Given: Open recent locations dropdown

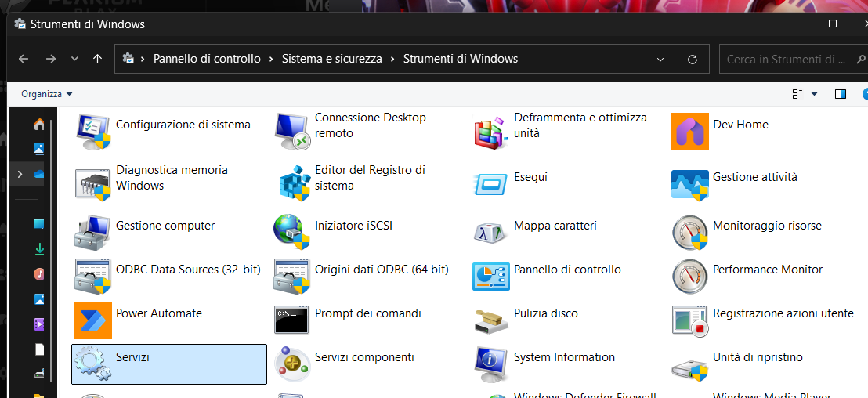Looking at the screenshot, I should click(x=75, y=59).
